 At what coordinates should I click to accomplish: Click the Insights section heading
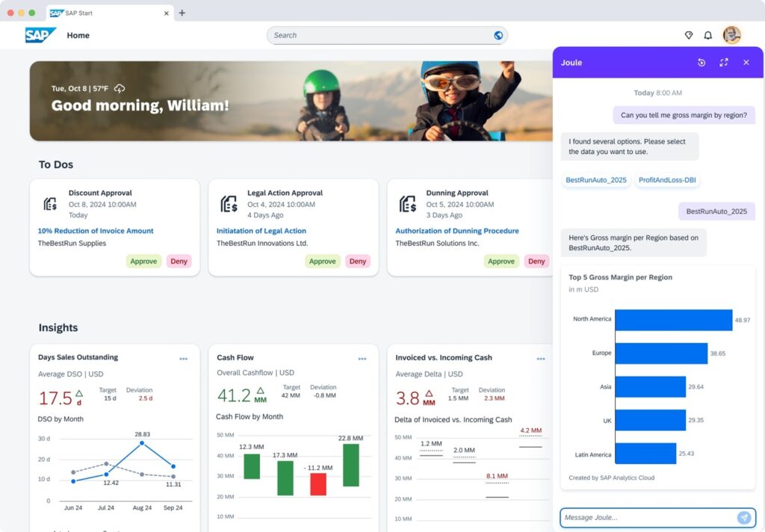58,327
